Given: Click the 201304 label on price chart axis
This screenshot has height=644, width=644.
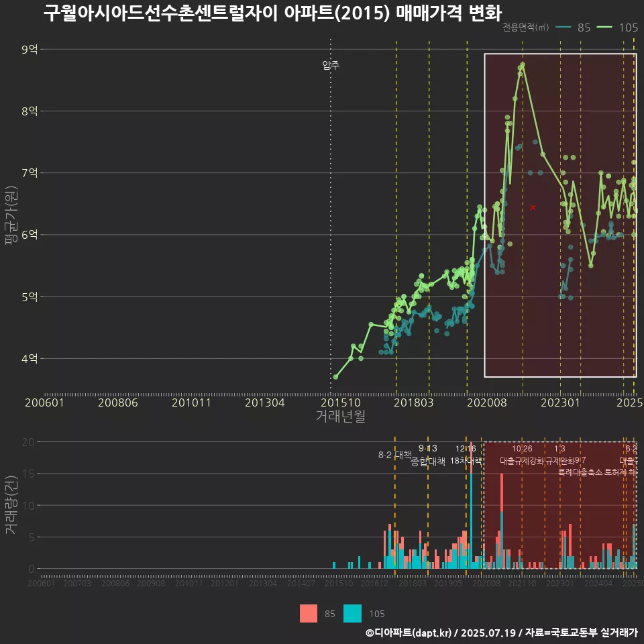Looking at the screenshot, I should (265, 402).
